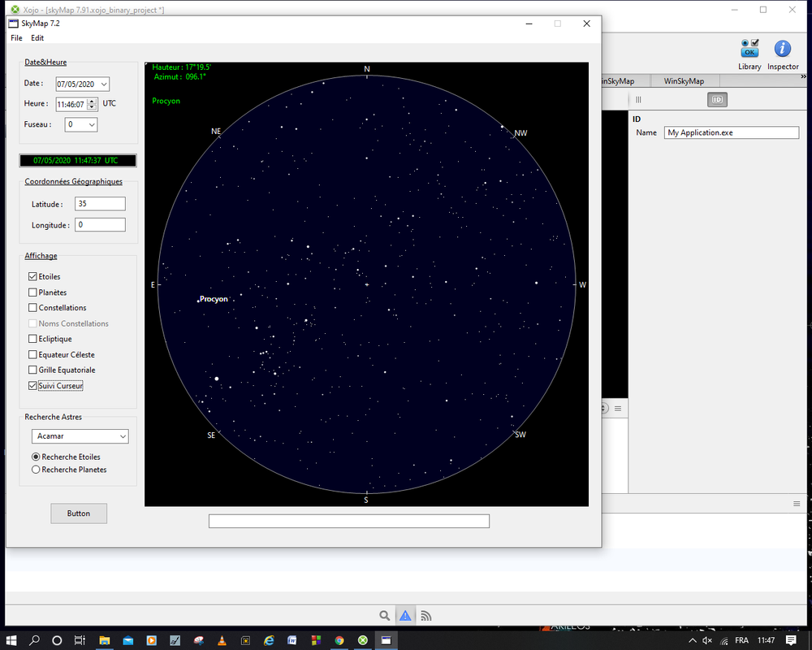
Task: Click the green UTC clock display
Action: pyautogui.click(x=78, y=161)
